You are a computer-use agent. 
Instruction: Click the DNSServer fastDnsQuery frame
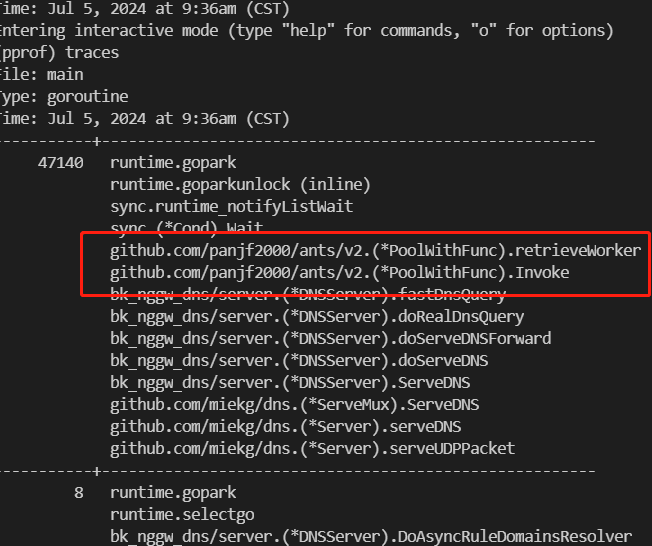point(308,295)
